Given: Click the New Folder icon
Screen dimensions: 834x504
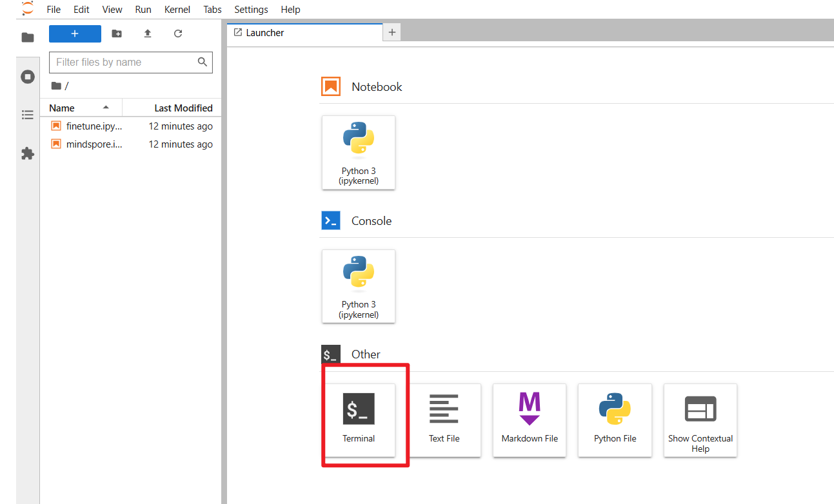Looking at the screenshot, I should (117, 34).
